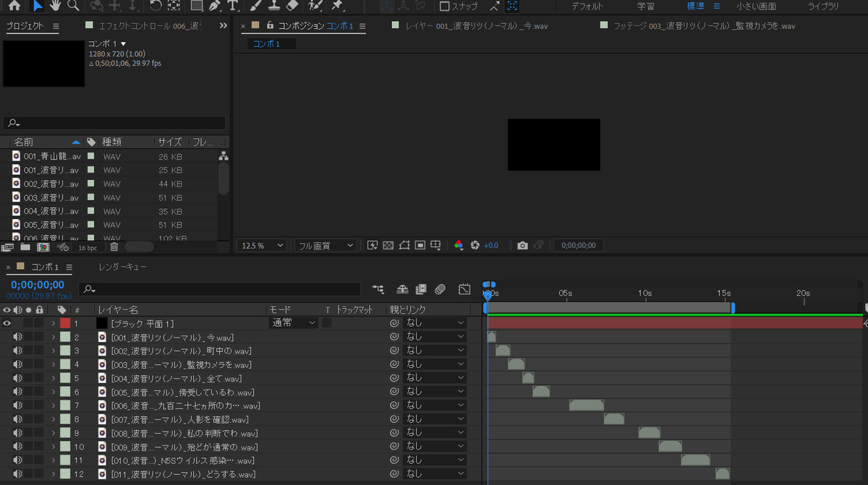Open the Graph Editor in timeline
The height and width of the screenshot is (485, 868).
click(x=464, y=289)
